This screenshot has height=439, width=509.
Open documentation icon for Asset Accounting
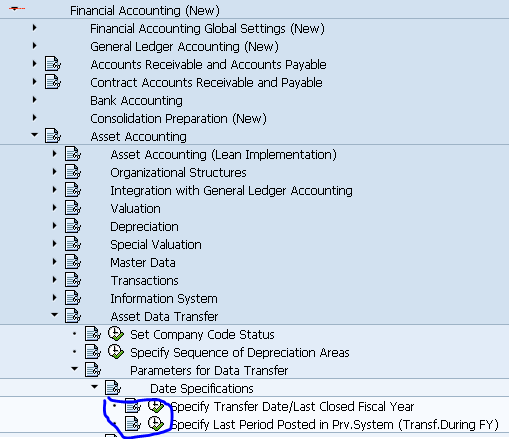click(x=53, y=136)
